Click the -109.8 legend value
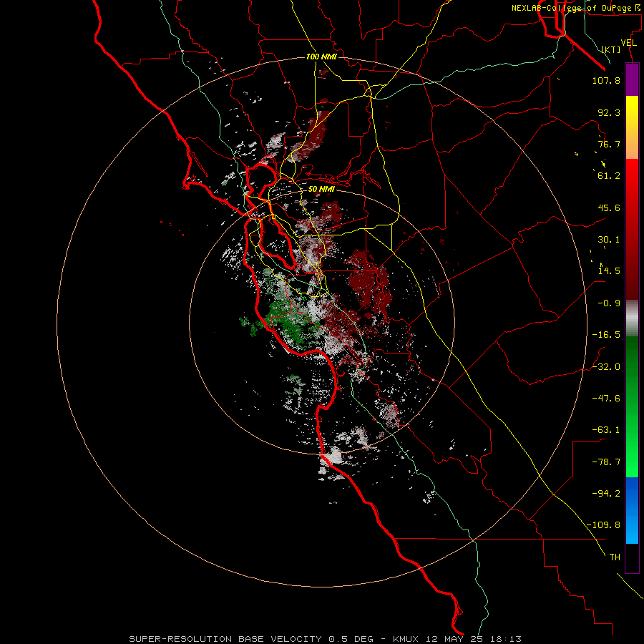Viewport: 644px width, 644px height. (x=603, y=525)
